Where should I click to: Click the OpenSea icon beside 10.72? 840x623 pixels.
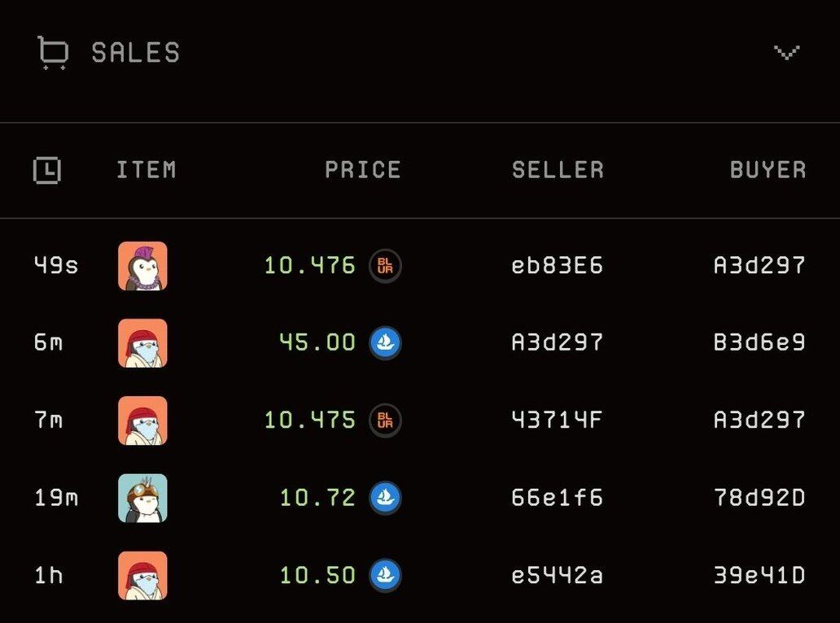coord(385,497)
